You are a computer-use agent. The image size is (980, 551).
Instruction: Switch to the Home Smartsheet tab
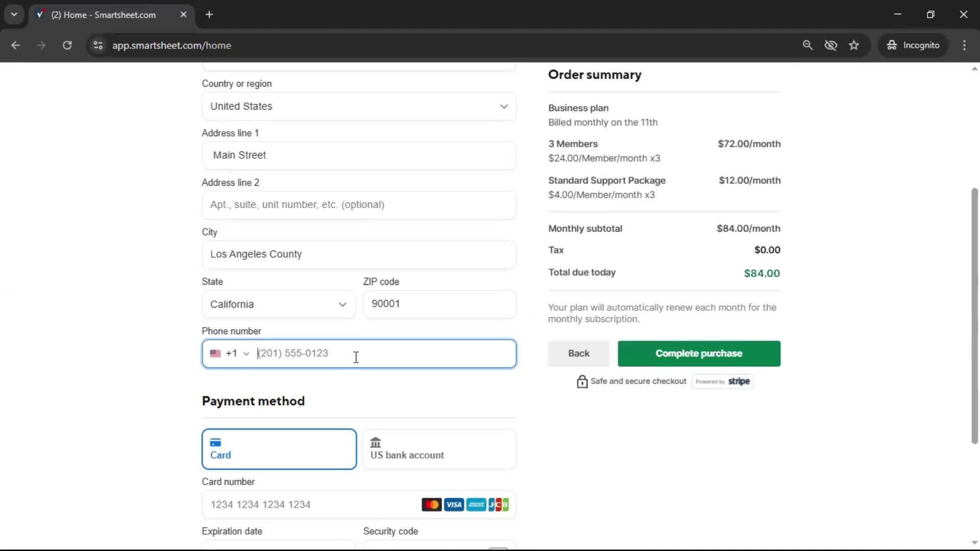pyautogui.click(x=102, y=15)
